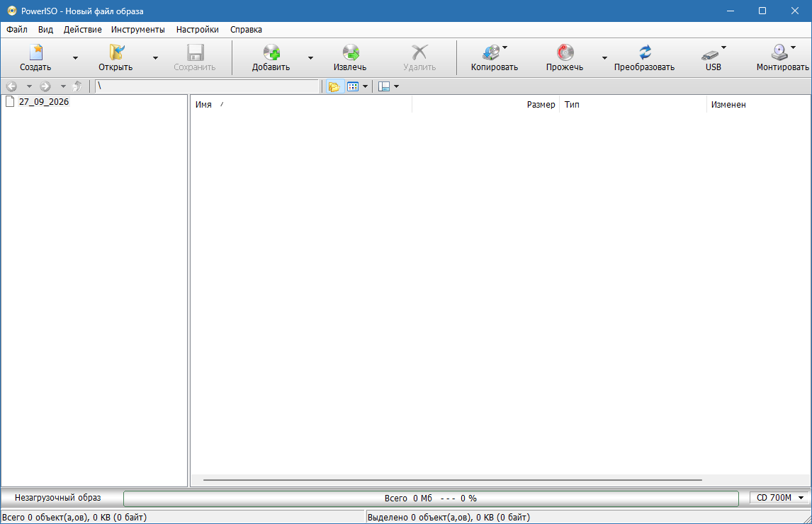
Task: Open the Настройки menu
Action: tap(197, 30)
